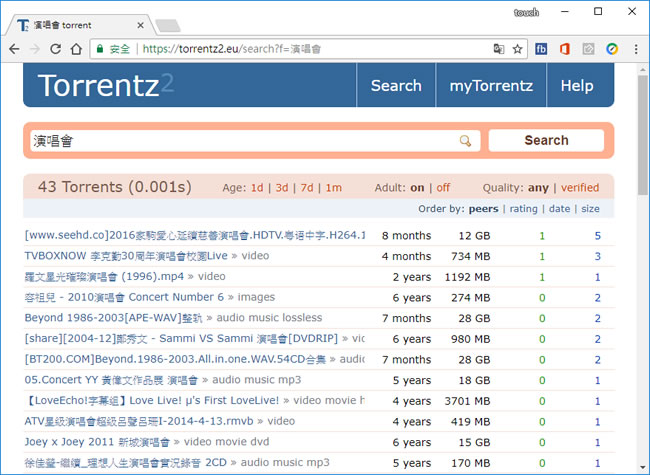Click the address bar URL field
The height and width of the screenshot is (475, 650).
click(300, 48)
